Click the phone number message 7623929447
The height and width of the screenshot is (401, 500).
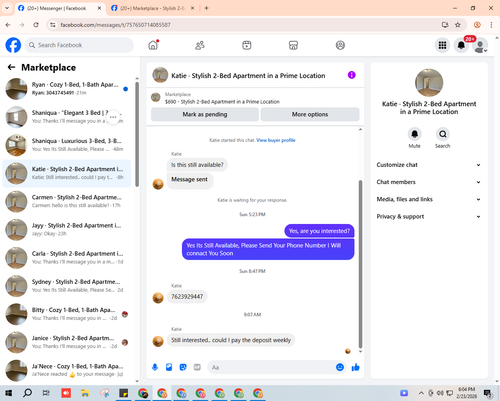coord(187,297)
